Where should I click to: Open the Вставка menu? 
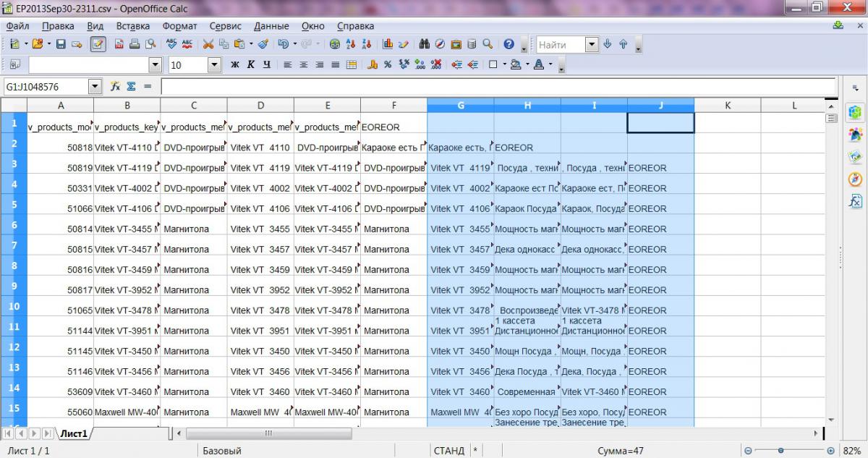(x=133, y=25)
